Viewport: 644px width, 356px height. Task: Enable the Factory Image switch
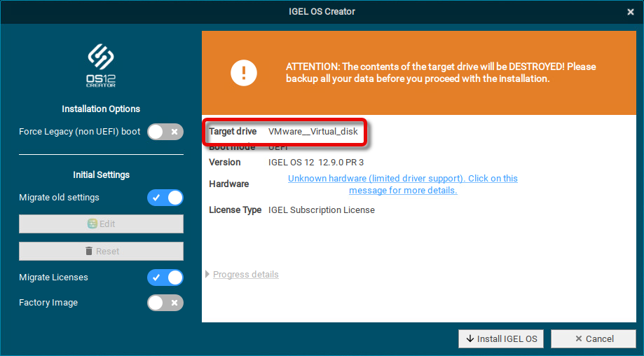[x=165, y=303]
